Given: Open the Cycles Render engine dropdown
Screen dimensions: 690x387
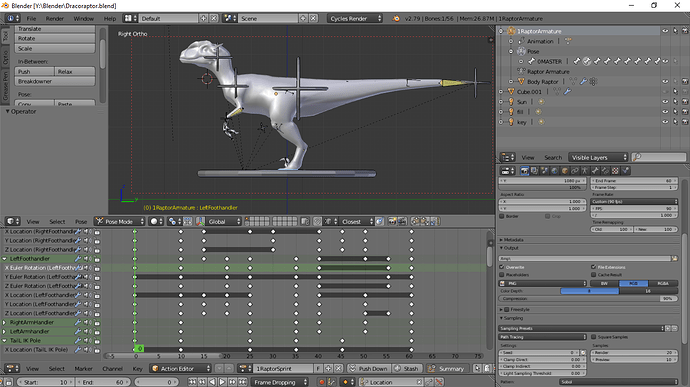Looking at the screenshot, I should [x=355, y=18].
